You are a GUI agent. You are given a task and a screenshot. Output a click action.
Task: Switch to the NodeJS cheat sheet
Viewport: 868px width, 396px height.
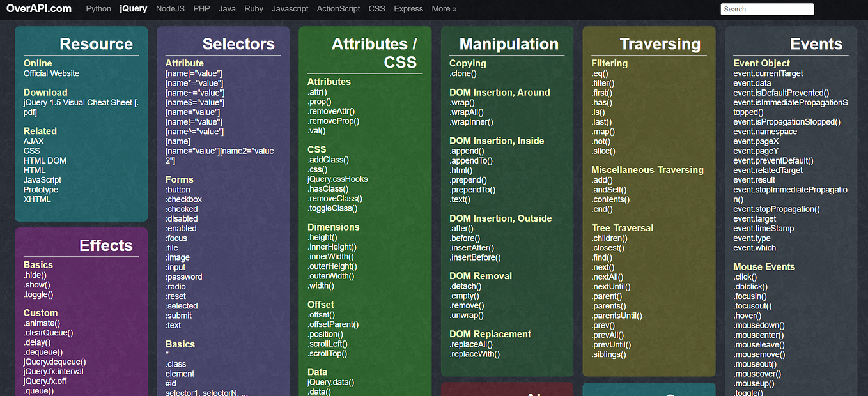pos(170,8)
